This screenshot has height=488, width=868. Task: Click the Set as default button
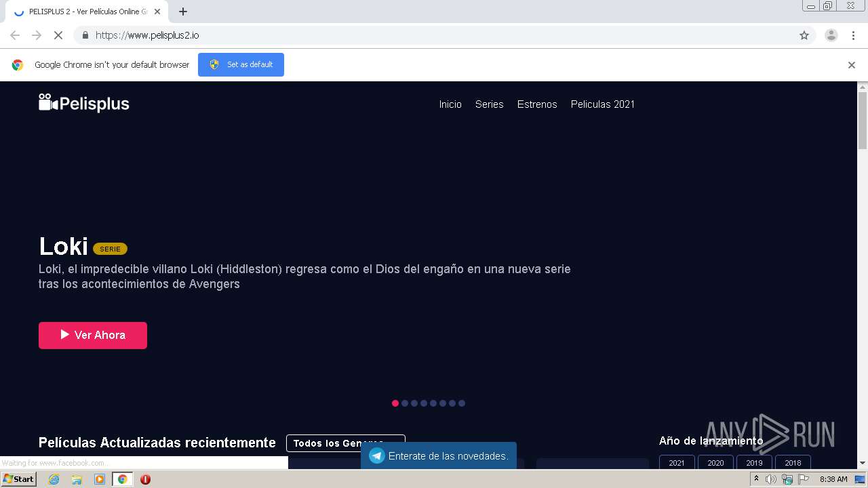tap(241, 64)
